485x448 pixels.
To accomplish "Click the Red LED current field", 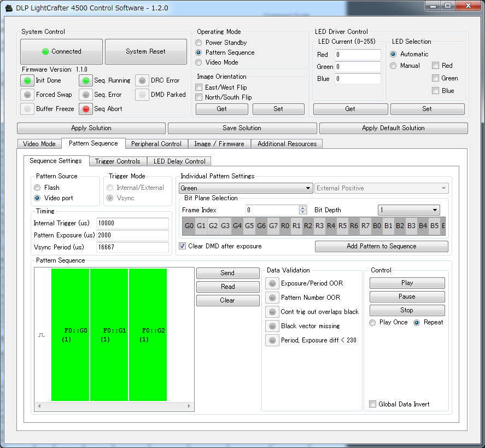I will click(358, 55).
